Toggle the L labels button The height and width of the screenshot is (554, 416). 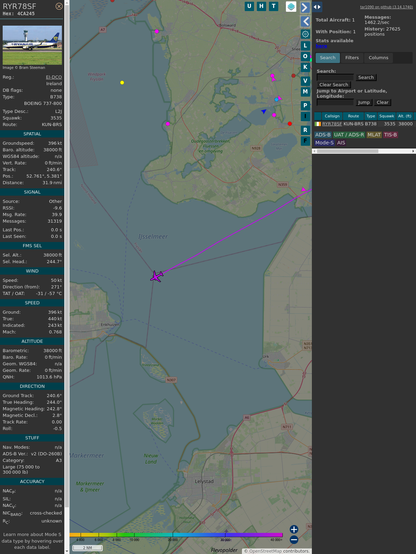coord(305,45)
